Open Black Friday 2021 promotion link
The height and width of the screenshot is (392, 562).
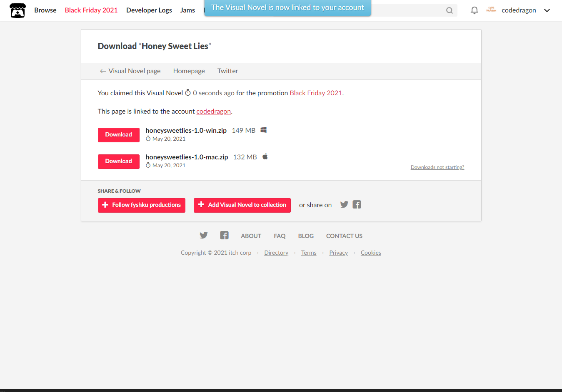click(x=316, y=93)
